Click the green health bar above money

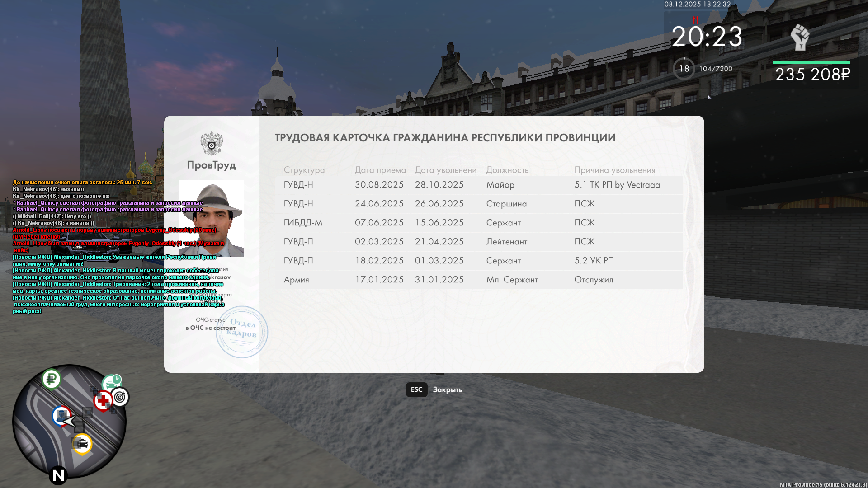click(x=811, y=62)
